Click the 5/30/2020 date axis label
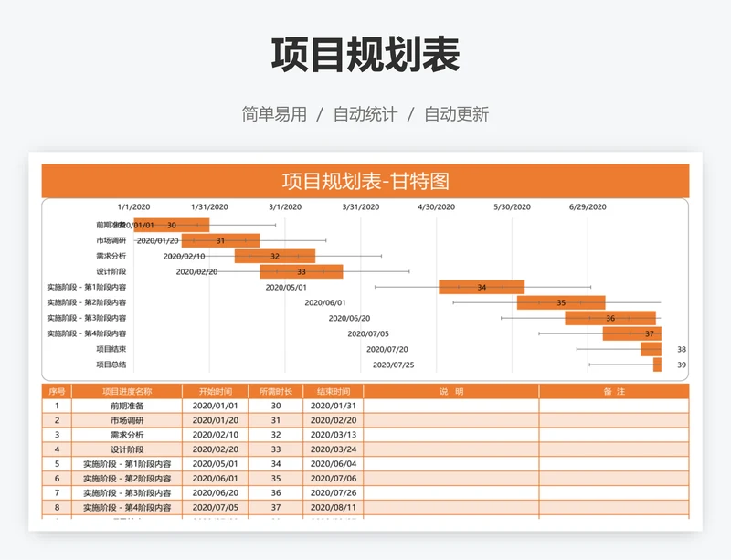The height and width of the screenshot is (560, 731). point(512,207)
